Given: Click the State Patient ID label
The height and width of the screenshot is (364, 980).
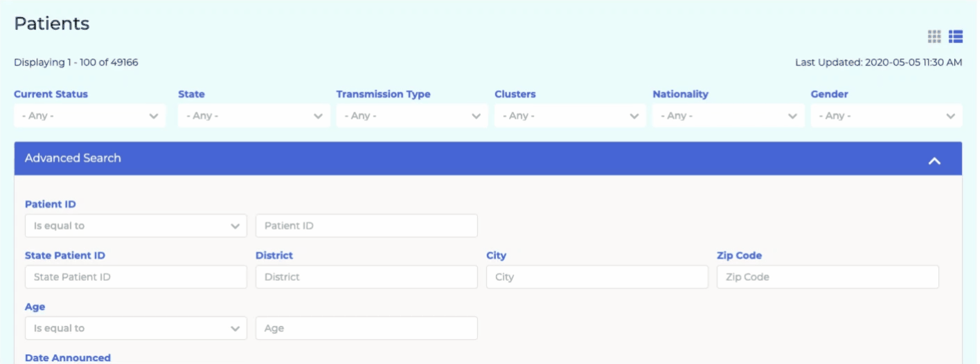Looking at the screenshot, I should [x=65, y=255].
